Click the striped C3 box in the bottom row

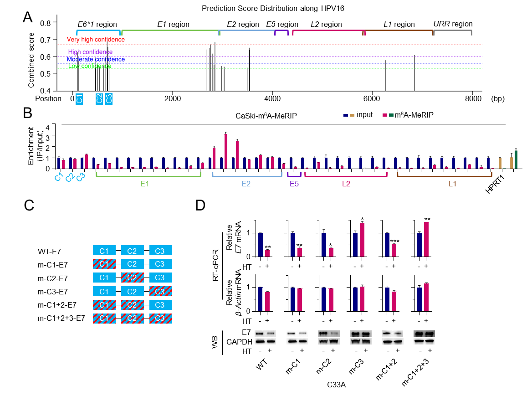(160, 319)
